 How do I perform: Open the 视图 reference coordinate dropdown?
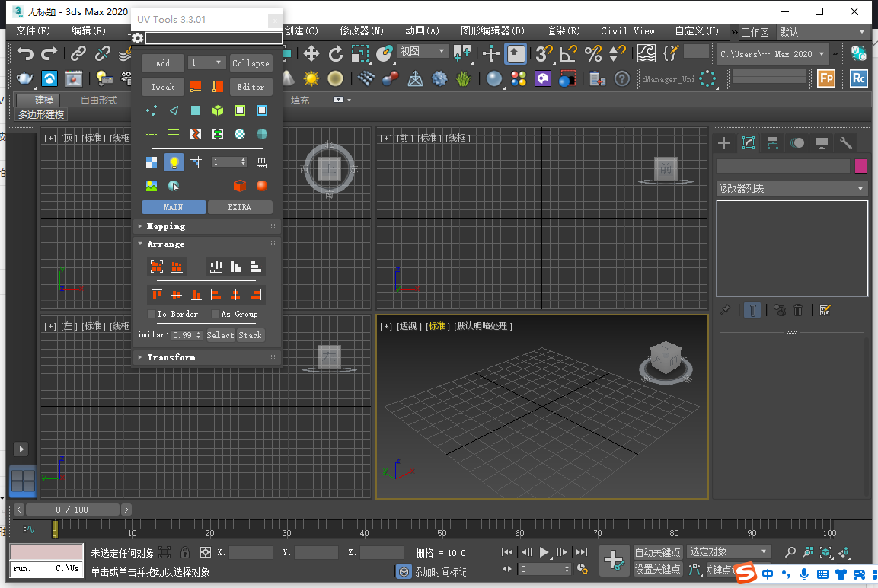click(423, 52)
